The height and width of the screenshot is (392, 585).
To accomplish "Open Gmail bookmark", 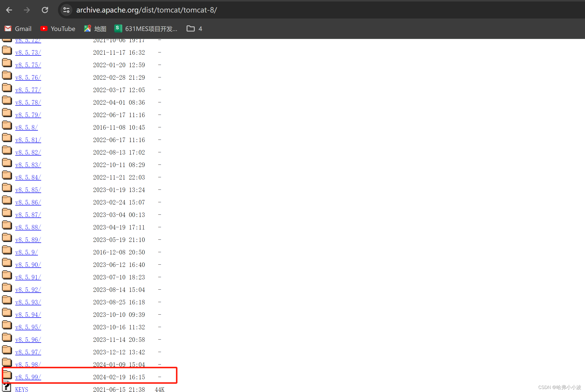I will (x=18, y=29).
